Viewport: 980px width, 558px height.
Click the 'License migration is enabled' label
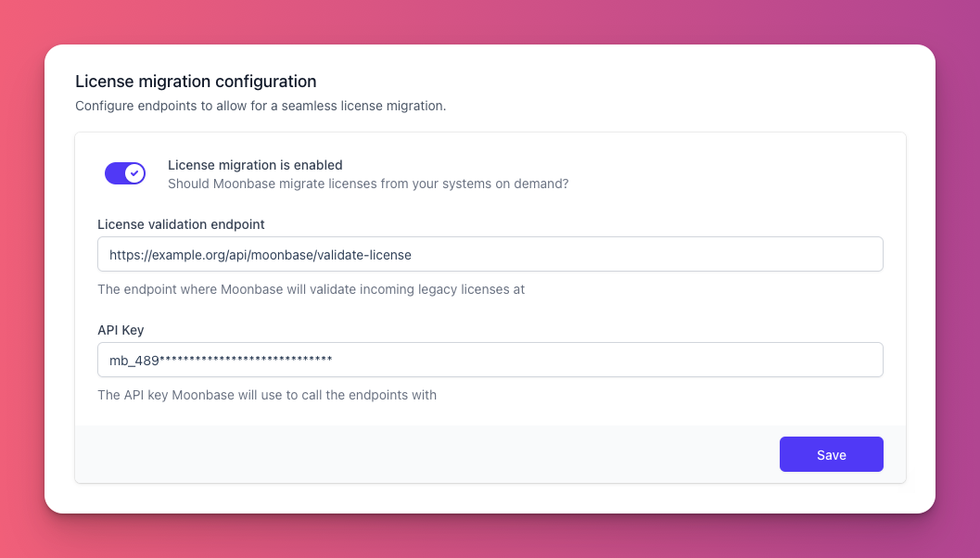255,165
